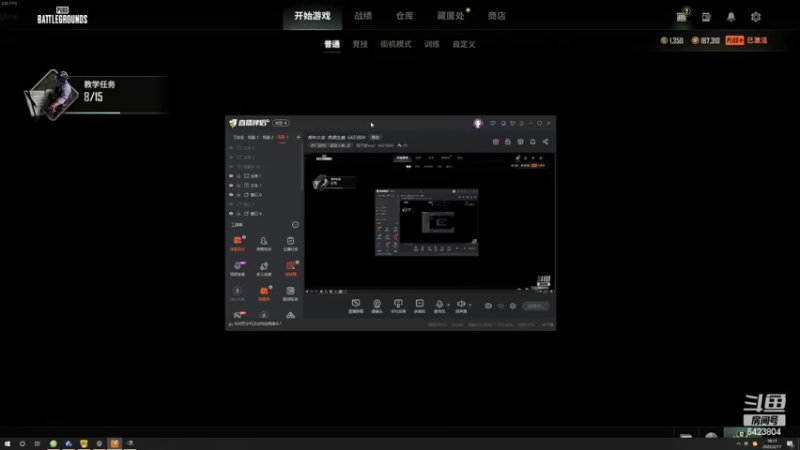
Task: Open the 商店 tab
Action: point(496,16)
